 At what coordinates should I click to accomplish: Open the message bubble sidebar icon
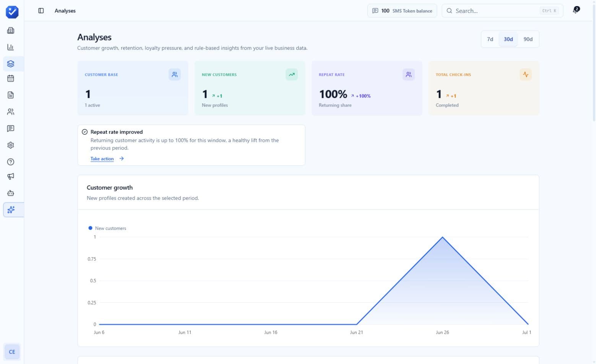[x=11, y=128]
